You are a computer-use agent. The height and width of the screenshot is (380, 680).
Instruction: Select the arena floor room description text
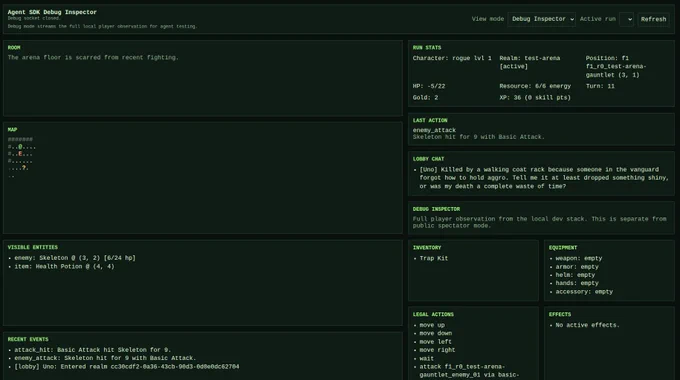(93, 57)
